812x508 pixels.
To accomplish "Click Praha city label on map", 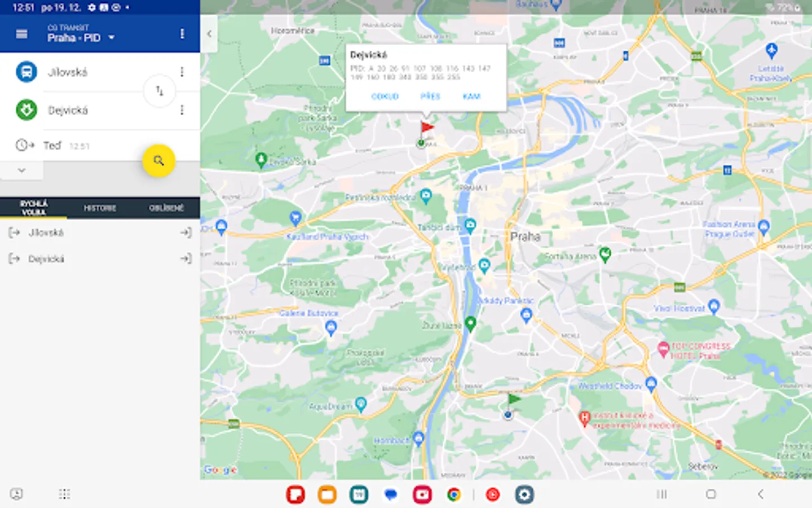I will pos(525,237).
